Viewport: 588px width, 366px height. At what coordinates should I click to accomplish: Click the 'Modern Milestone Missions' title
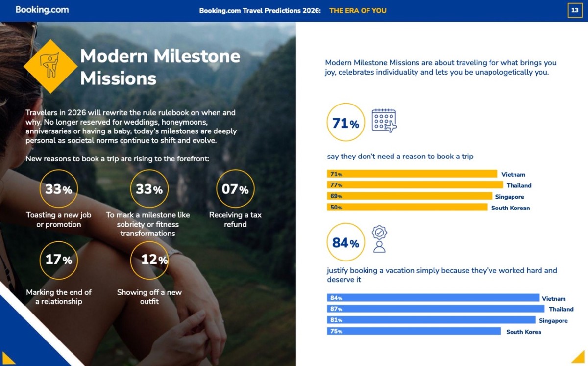[160, 67]
